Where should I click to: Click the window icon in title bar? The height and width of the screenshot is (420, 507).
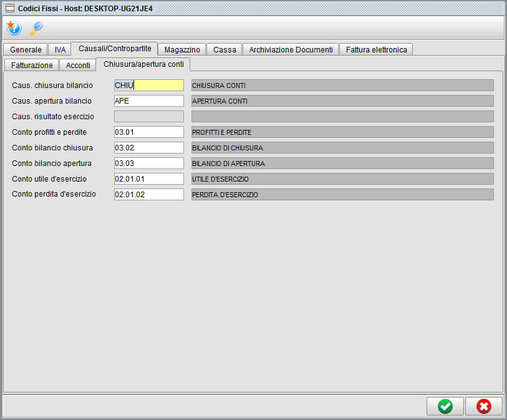click(x=10, y=8)
